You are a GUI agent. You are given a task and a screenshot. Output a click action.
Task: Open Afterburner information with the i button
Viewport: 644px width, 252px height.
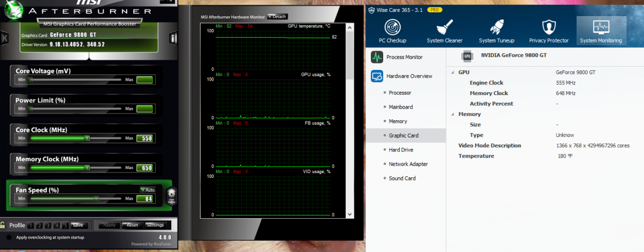[x=173, y=38]
